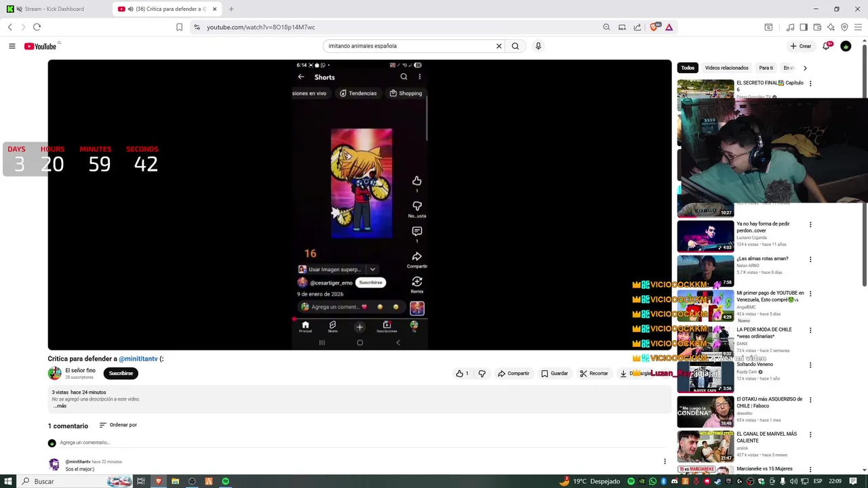Open the Brave Wallet icon

(817, 27)
